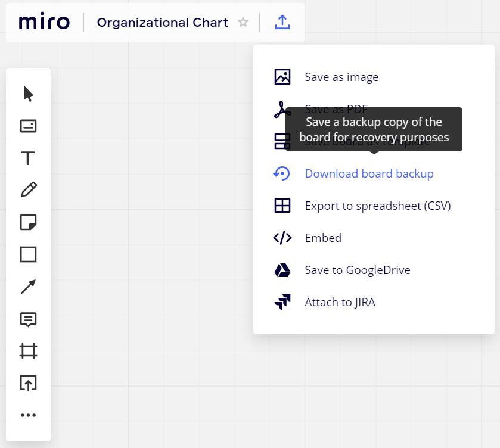The width and height of the screenshot is (500, 448).
Task: Select Download board backup
Action: tap(369, 173)
